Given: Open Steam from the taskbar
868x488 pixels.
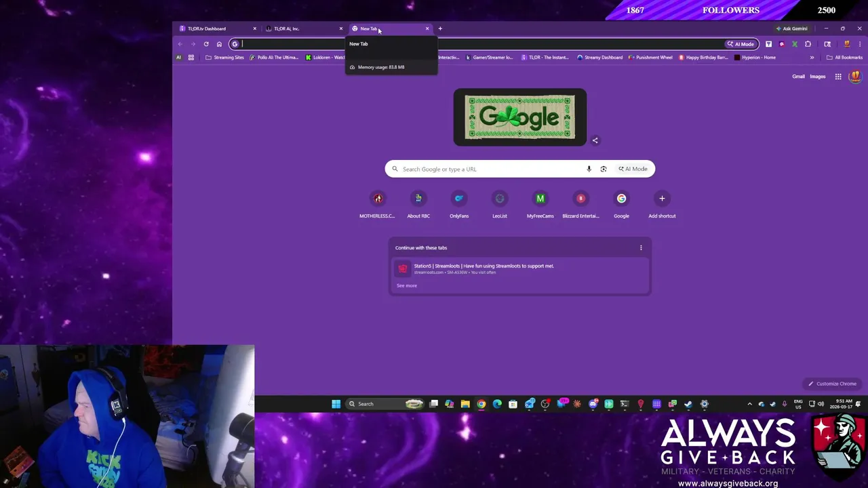Looking at the screenshot, I should 688,404.
